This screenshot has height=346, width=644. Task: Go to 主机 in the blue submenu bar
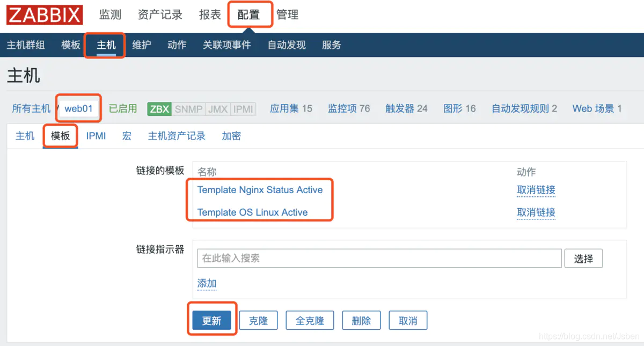pyautogui.click(x=106, y=45)
